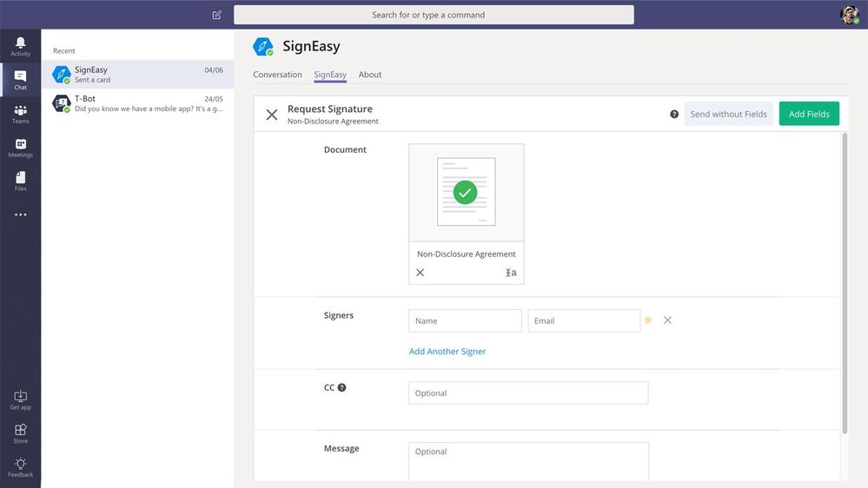Switch to the Conversation tab
Screen dimensions: 868x488
point(277,75)
